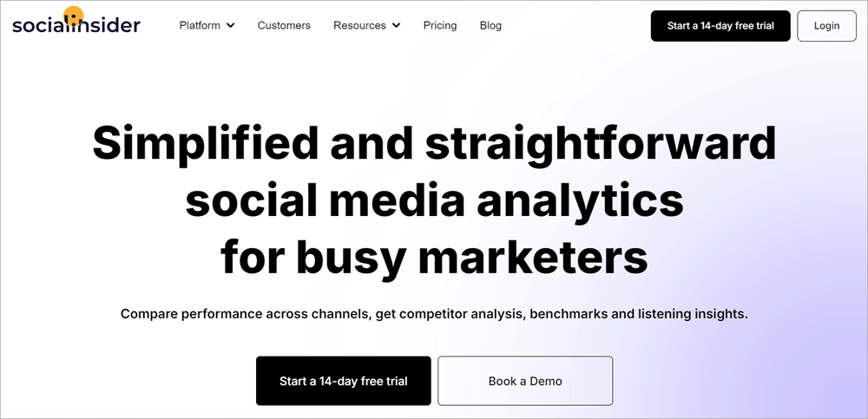Click the "social media analytics" headline line
The width and height of the screenshot is (868, 419).
[434, 200]
